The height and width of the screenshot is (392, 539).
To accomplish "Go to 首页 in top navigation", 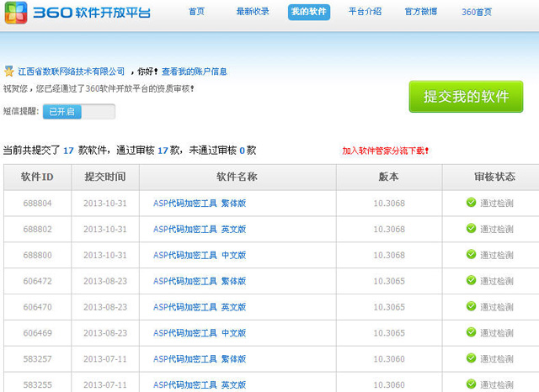I will 196,12.
